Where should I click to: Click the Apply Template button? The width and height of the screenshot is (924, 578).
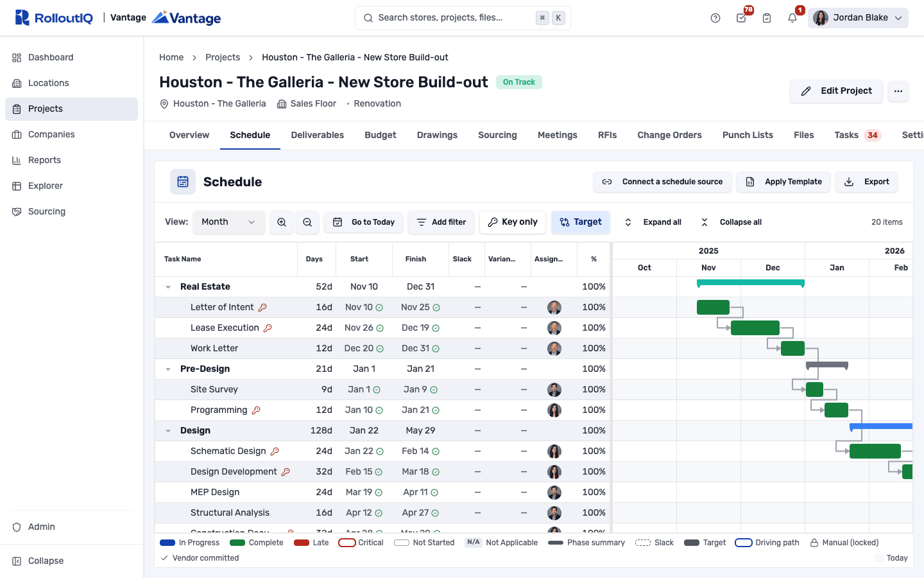pos(783,182)
